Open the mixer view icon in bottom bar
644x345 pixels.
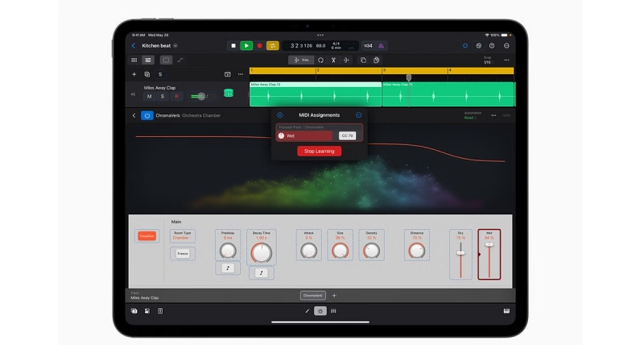333,311
